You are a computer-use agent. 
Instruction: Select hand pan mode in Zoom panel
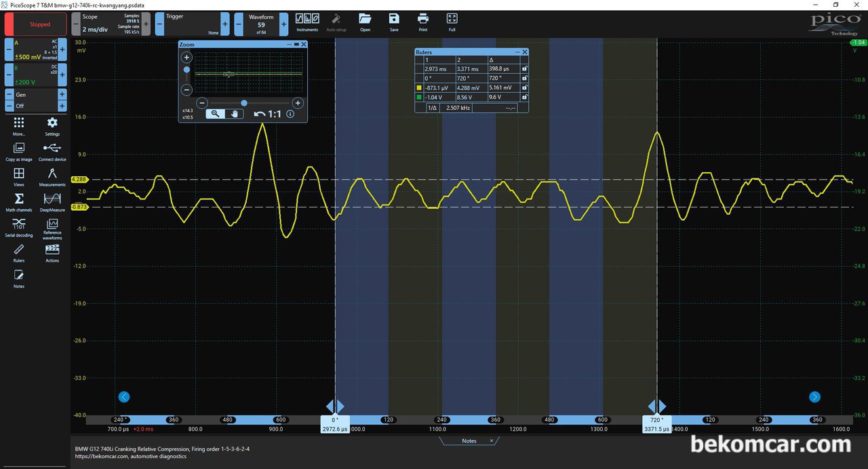(x=234, y=114)
